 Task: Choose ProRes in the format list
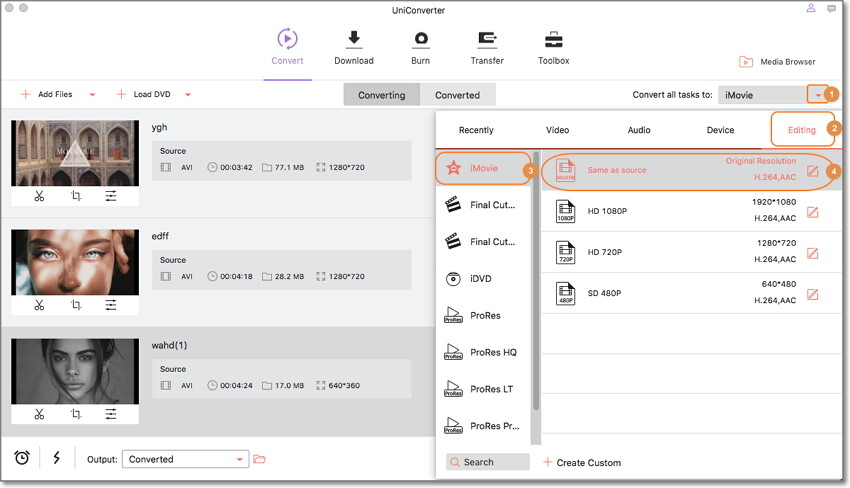483,316
